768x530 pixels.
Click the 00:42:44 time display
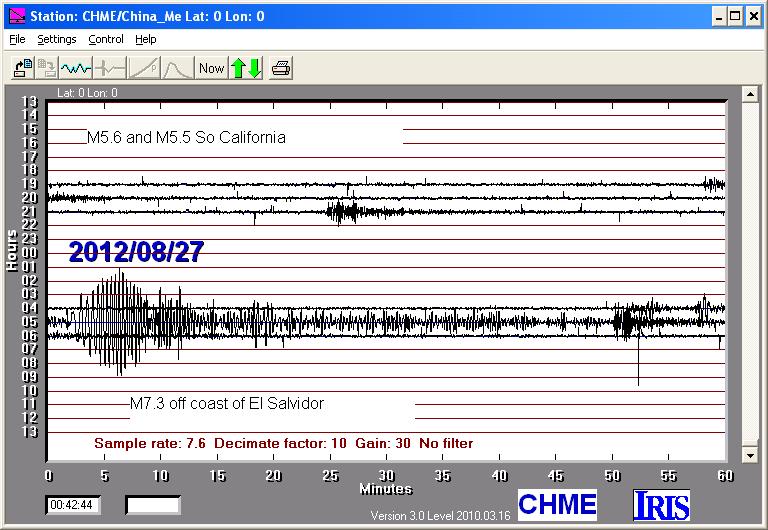point(72,505)
